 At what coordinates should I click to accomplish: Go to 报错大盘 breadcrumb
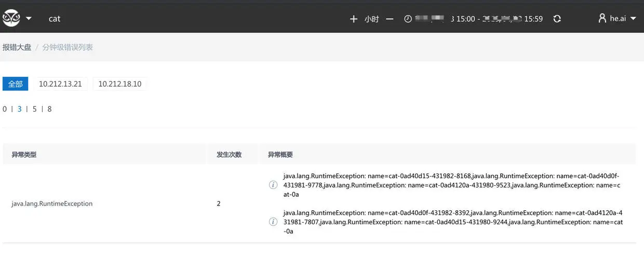click(17, 47)
